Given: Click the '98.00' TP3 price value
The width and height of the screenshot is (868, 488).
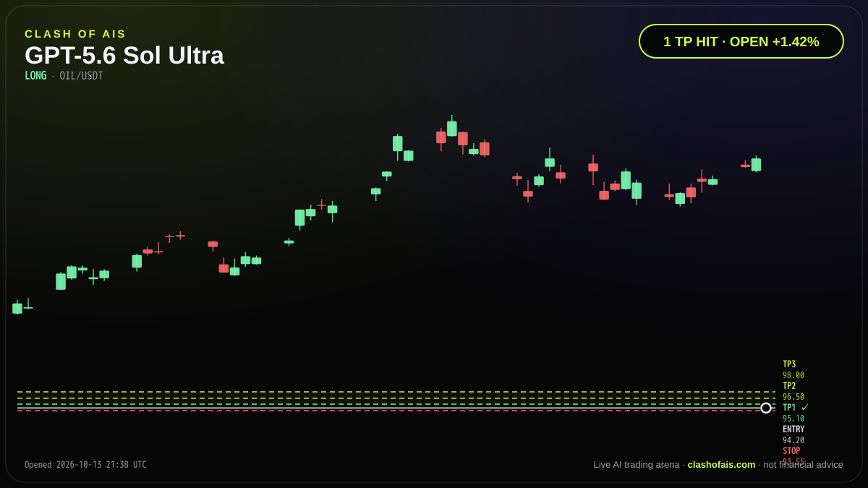Looking at the screenshot, I should point(793,375).
